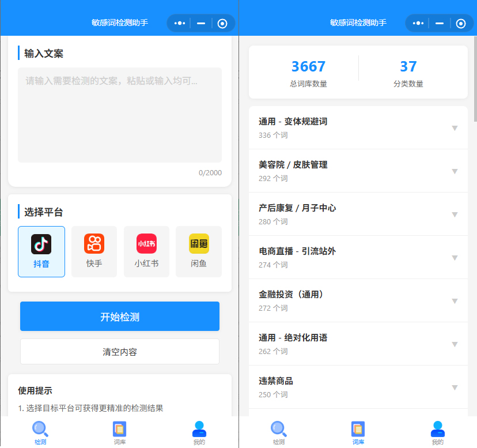
Task: Click 3667 总词库数量 statistic
Action: (x=308, y=73)
